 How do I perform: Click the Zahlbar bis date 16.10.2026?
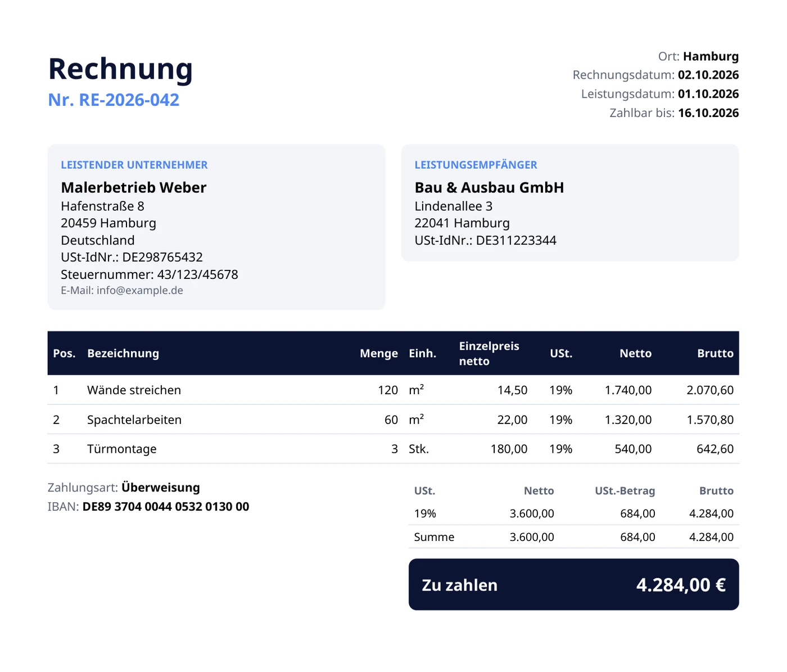[x=708, y=113]
